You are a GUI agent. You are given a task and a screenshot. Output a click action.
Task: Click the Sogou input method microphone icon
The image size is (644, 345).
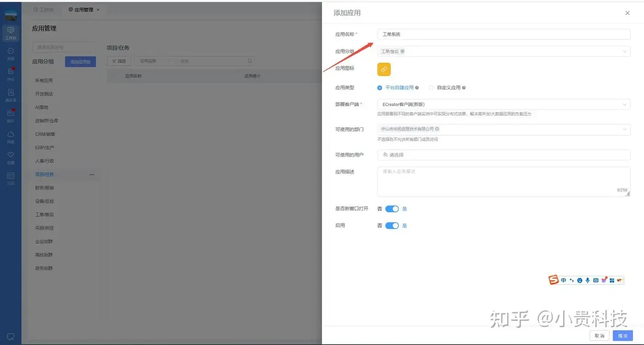[587, 280]
